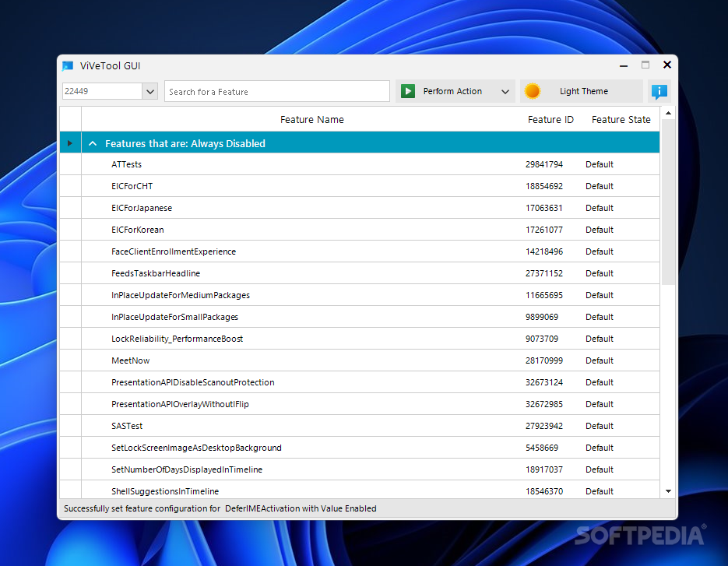Click the Default state for SASTest
This screenshot has height=566, width=728.
[600, 426]
